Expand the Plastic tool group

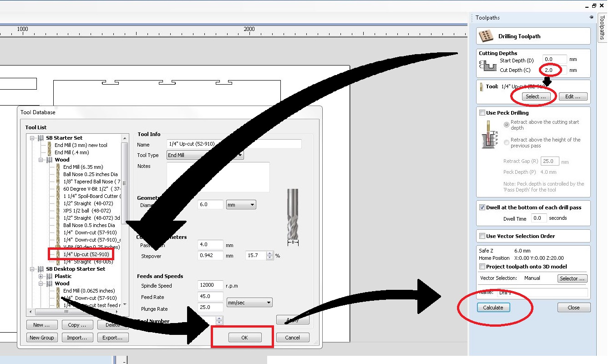[41, 276]
